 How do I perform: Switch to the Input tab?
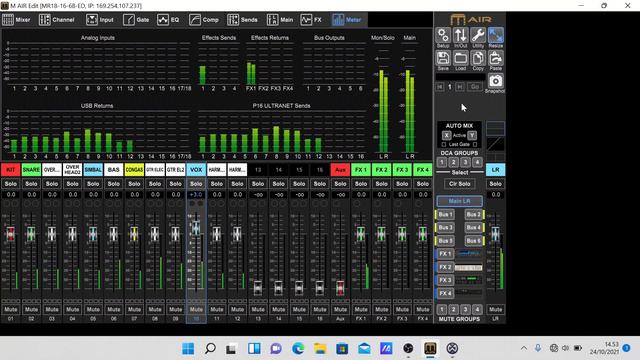click(100, 20)
